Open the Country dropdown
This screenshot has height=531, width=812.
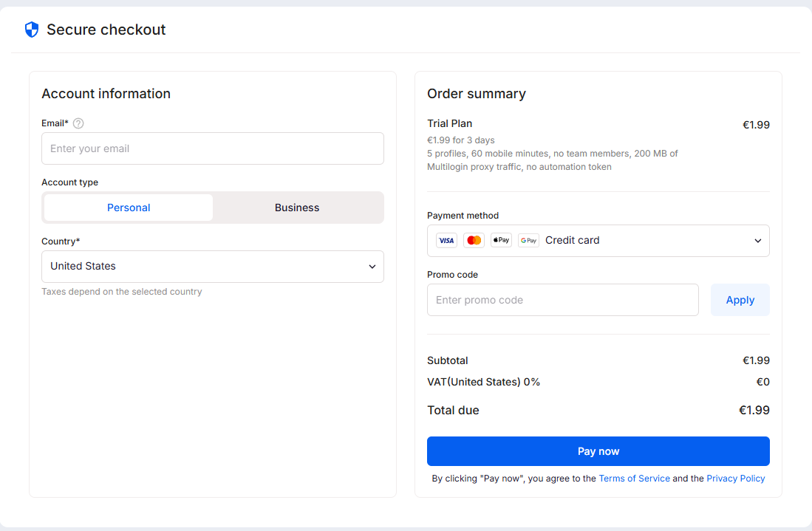[213, 267]
